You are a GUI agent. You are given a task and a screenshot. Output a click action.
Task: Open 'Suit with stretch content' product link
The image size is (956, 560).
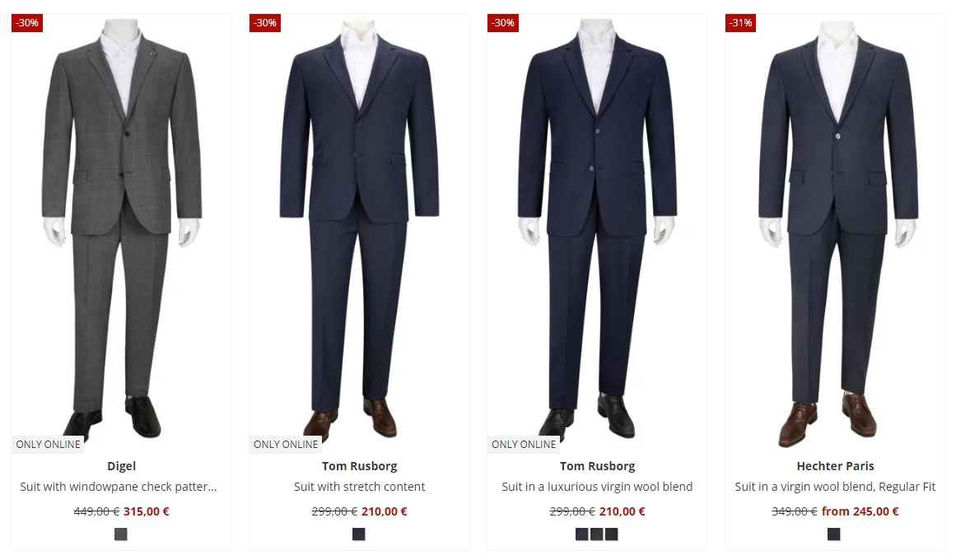pyautogui.click(x=359, y=487)
